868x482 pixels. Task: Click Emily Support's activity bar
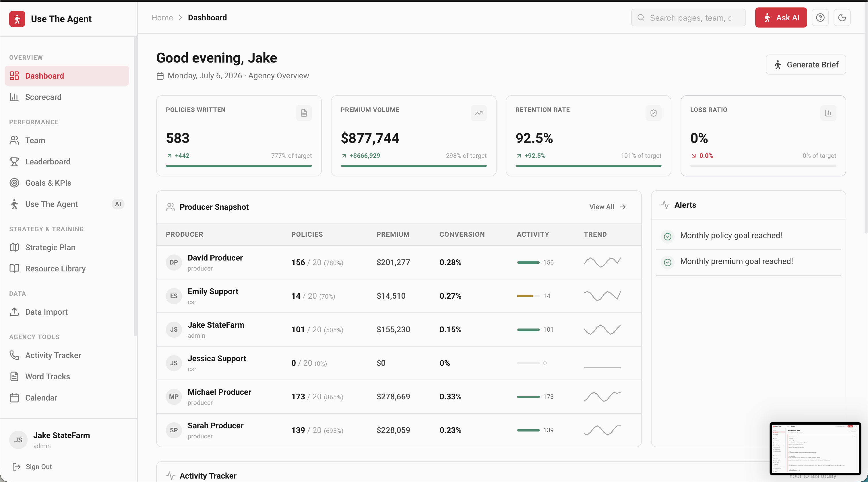pos(528,296)
